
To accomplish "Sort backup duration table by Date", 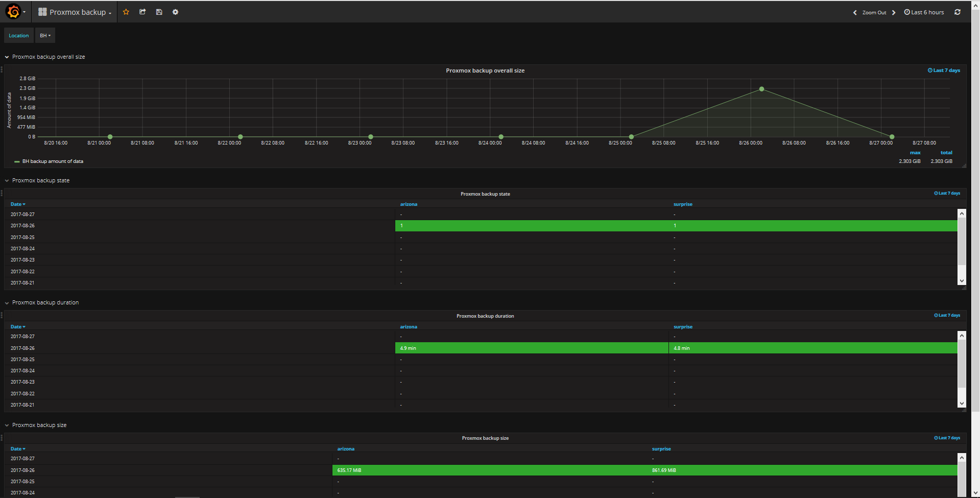I will click(18, 327).
